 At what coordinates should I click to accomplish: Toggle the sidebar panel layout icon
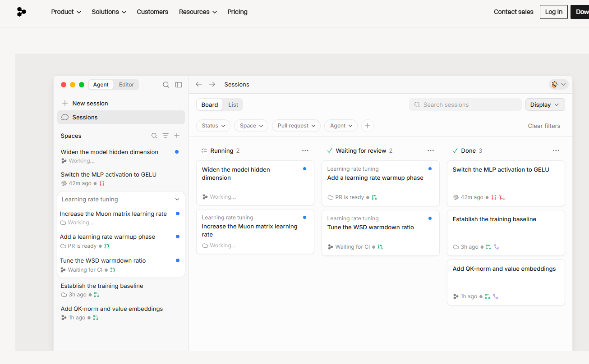179,85
